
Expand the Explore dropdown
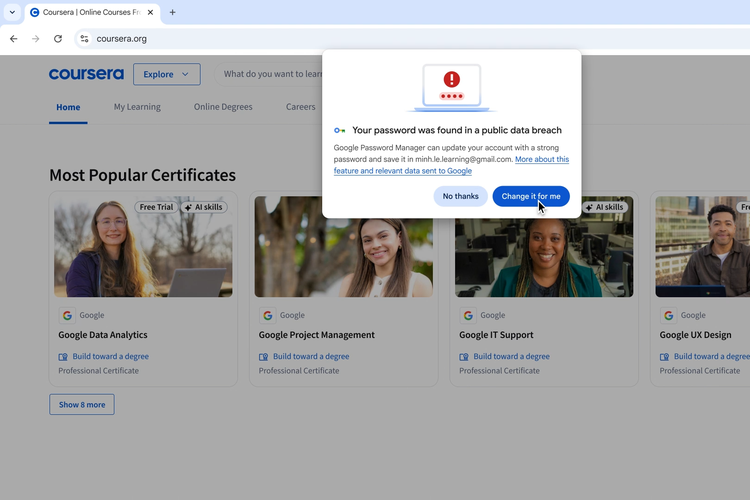[x=166, y=74]
